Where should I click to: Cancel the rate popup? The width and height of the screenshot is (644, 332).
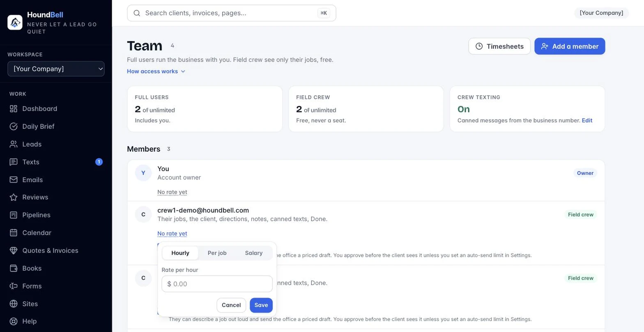coord(231,305)
